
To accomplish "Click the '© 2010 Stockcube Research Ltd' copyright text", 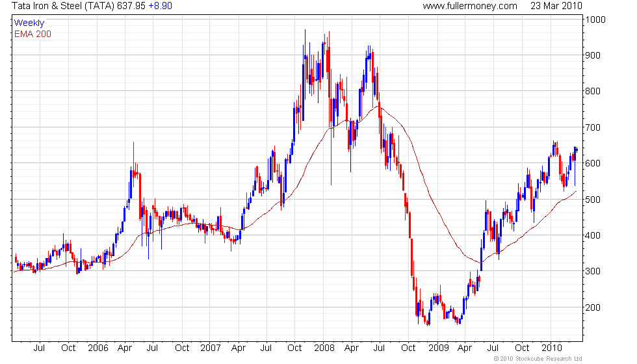I will pos(538,359).
